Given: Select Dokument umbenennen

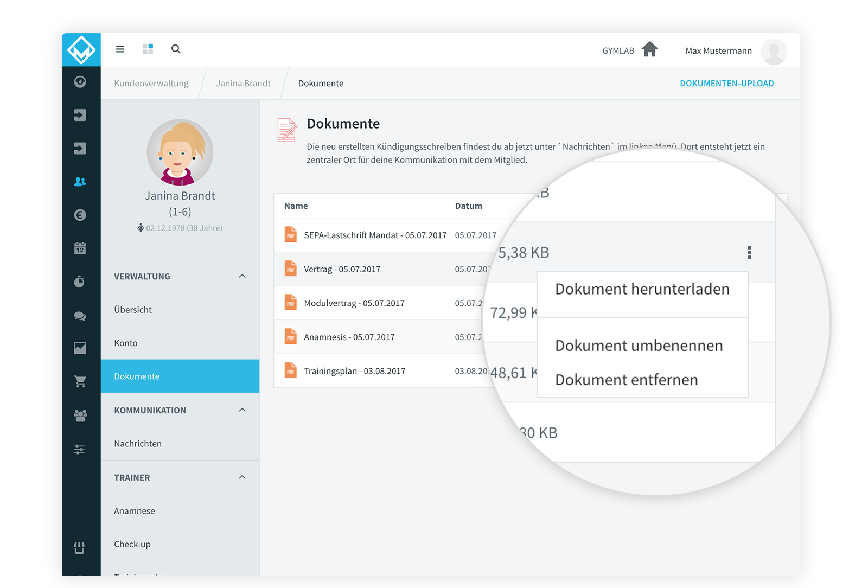Looking at the screenshot, I should click(639, 346).
